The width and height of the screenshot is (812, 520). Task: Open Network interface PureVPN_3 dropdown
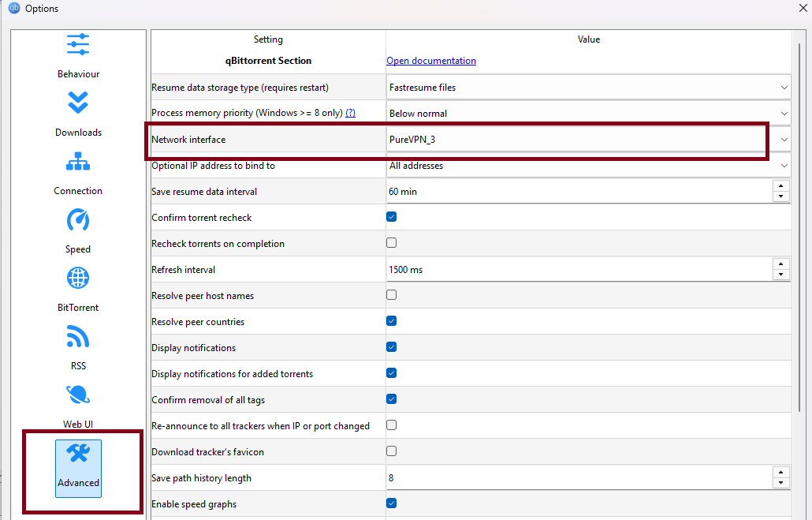point(588,140)
